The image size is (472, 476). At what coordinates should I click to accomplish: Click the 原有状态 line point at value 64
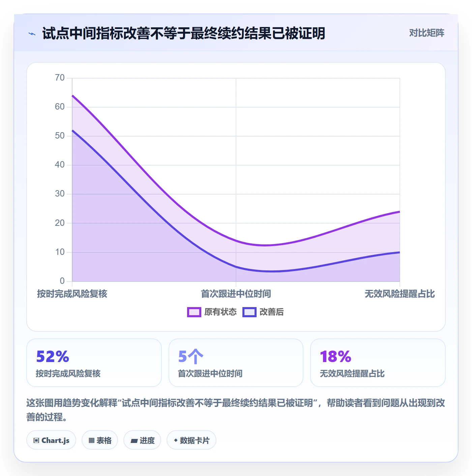coord(72,96)
